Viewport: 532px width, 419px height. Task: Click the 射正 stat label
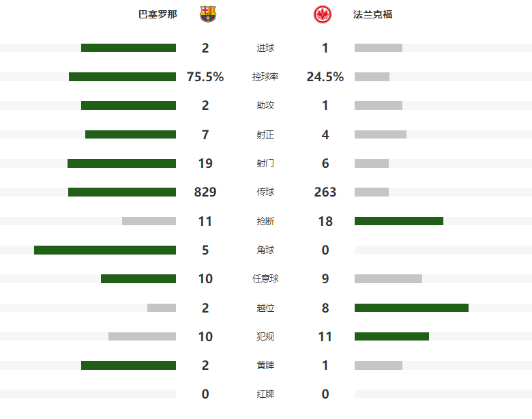[x=265, y=134]
